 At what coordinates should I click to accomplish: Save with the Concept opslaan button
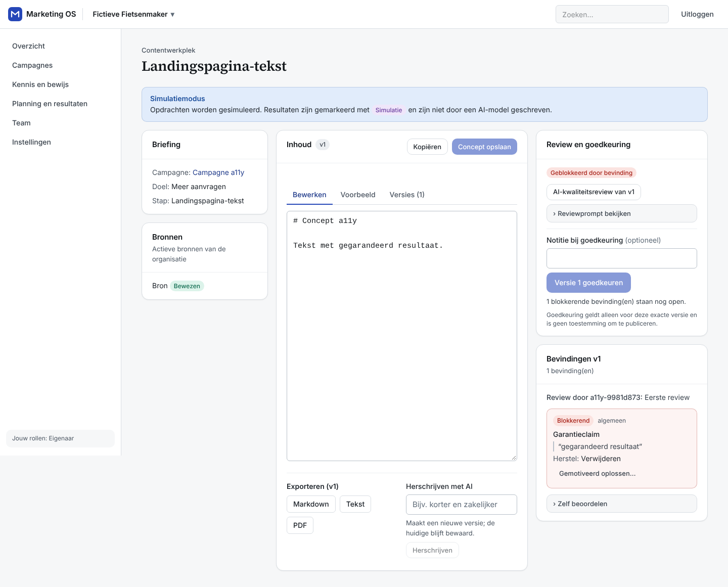(484, 147)
